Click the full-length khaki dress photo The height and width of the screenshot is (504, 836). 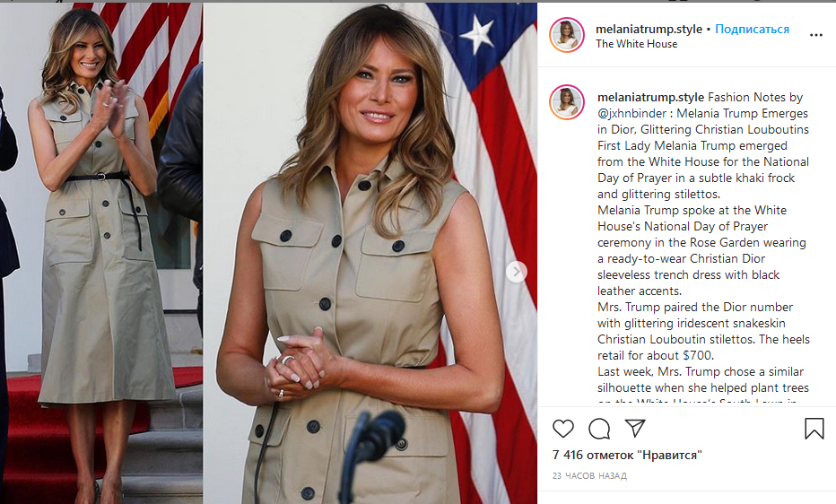click(101, 253)
